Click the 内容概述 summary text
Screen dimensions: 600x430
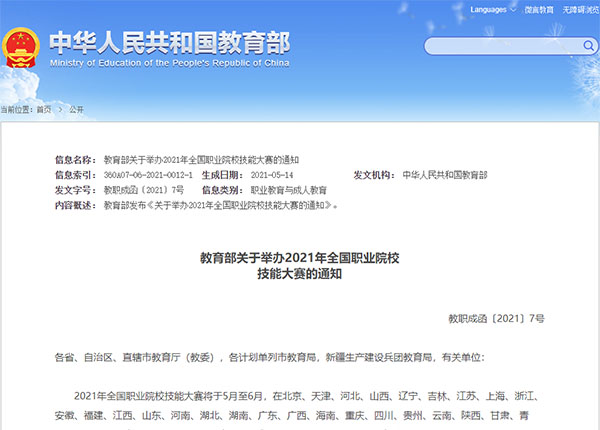[x=221, y=205]
